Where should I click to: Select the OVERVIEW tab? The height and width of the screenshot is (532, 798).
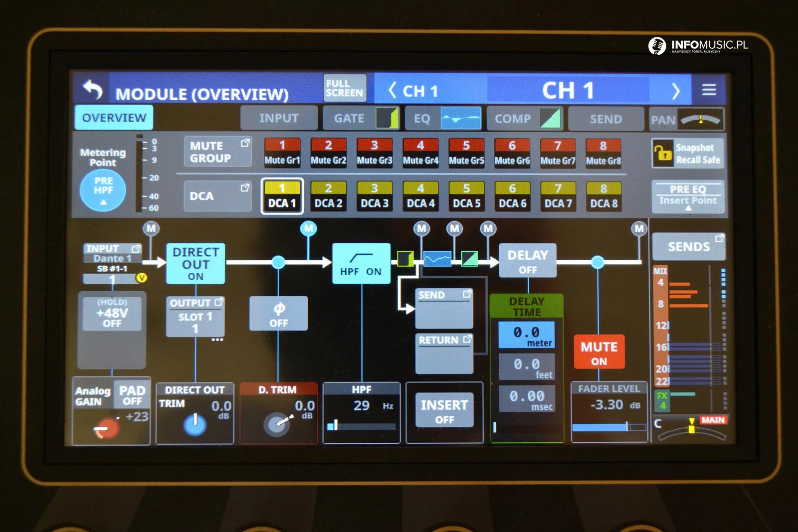(x=114, y=118)
